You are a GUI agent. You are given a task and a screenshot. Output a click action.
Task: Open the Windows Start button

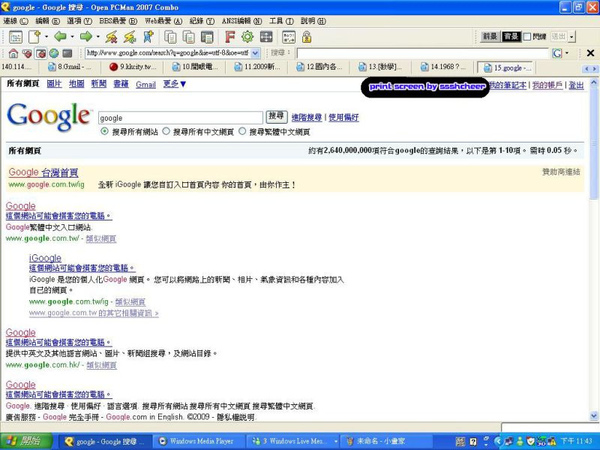26,441
